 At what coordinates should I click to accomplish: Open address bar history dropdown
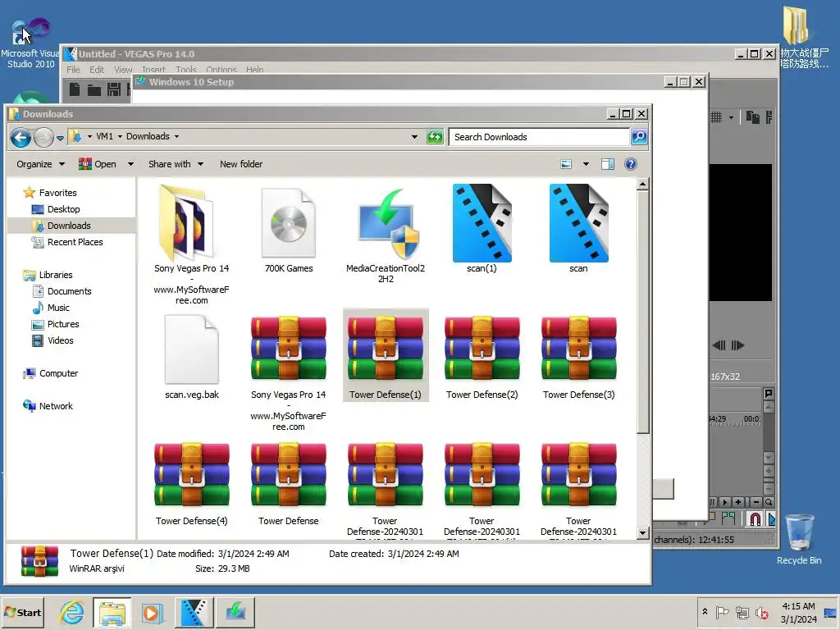tap(414, 137)
